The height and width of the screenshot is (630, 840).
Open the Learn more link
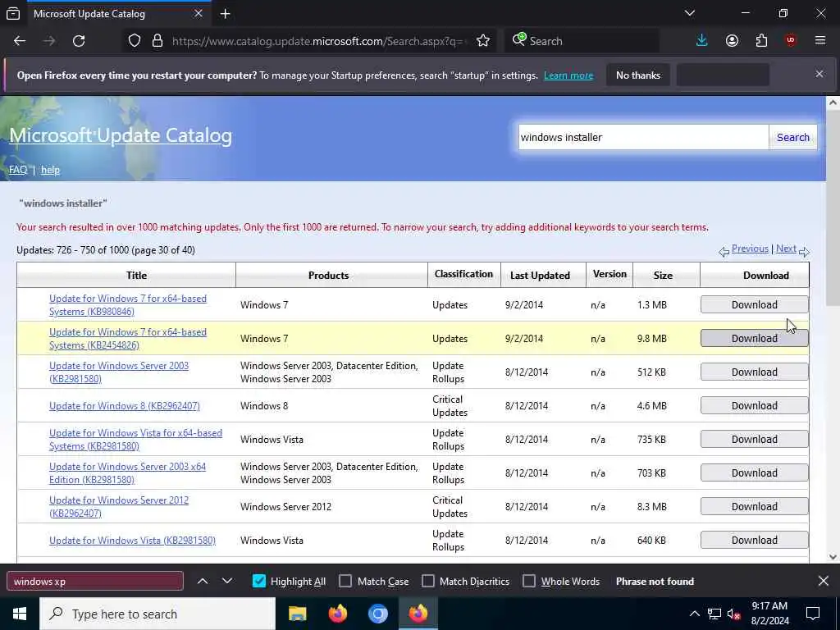(568, 75)
